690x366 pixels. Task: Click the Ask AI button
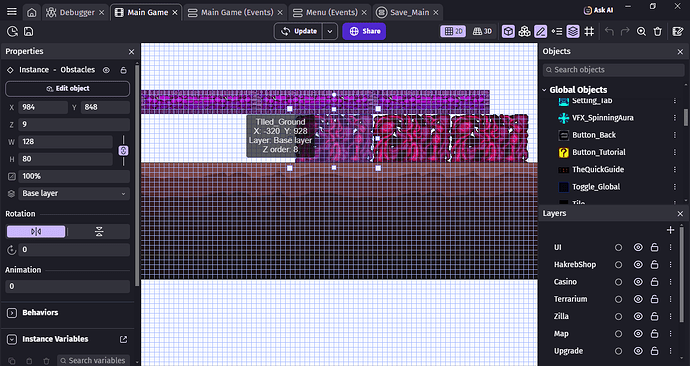click(x=598, y=10)
